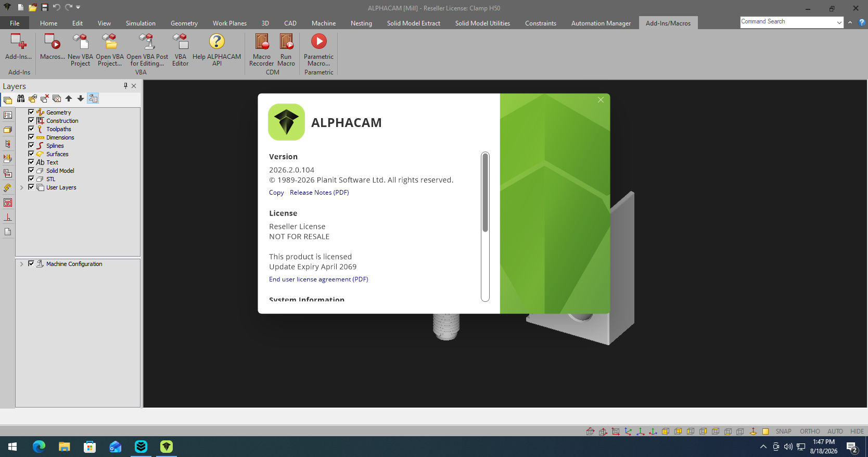Click the about dialog scrollbar thumb
This screenshot has height=457, width=868.
point(485,193)
